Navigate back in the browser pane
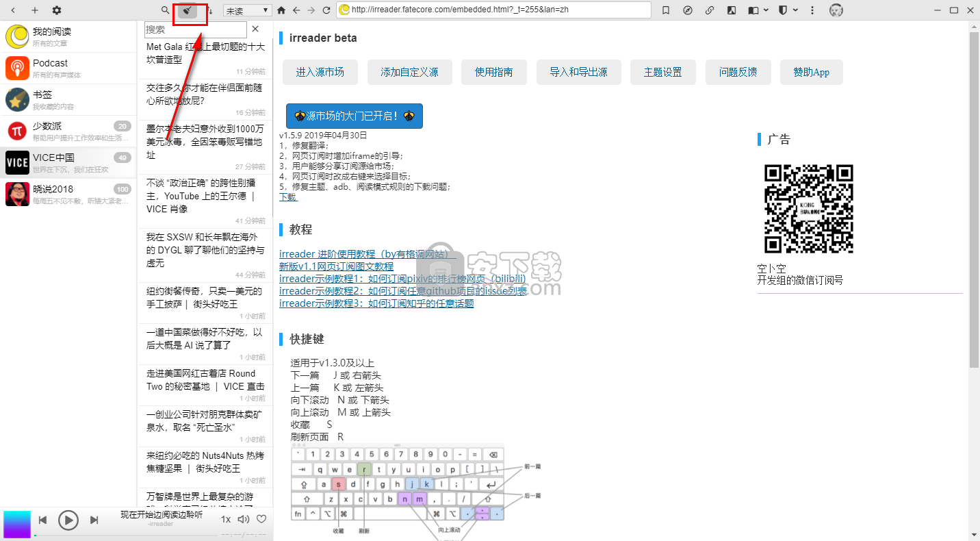 [x=296, y=10]
